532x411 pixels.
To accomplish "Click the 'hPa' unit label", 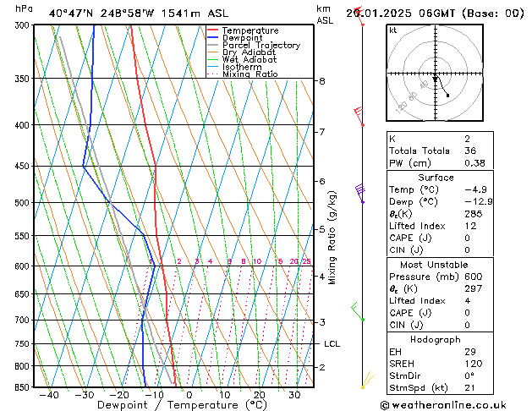I will click(24, 8).
